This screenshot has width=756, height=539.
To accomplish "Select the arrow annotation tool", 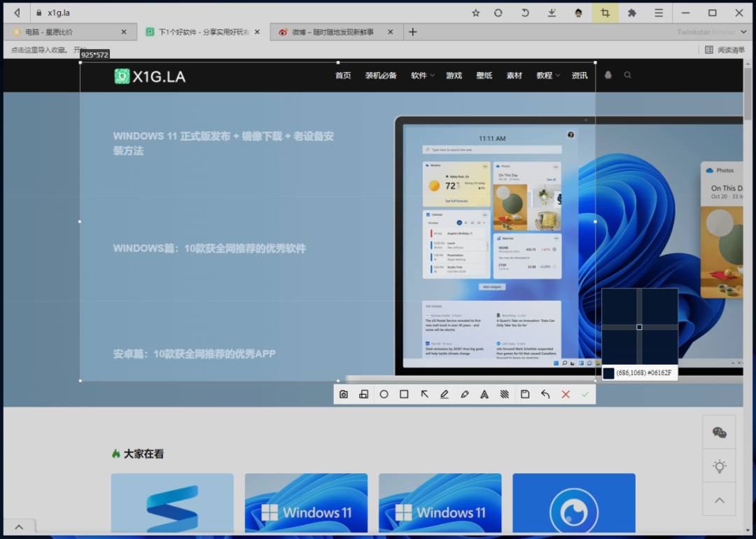I will click(x=424, y=394).
